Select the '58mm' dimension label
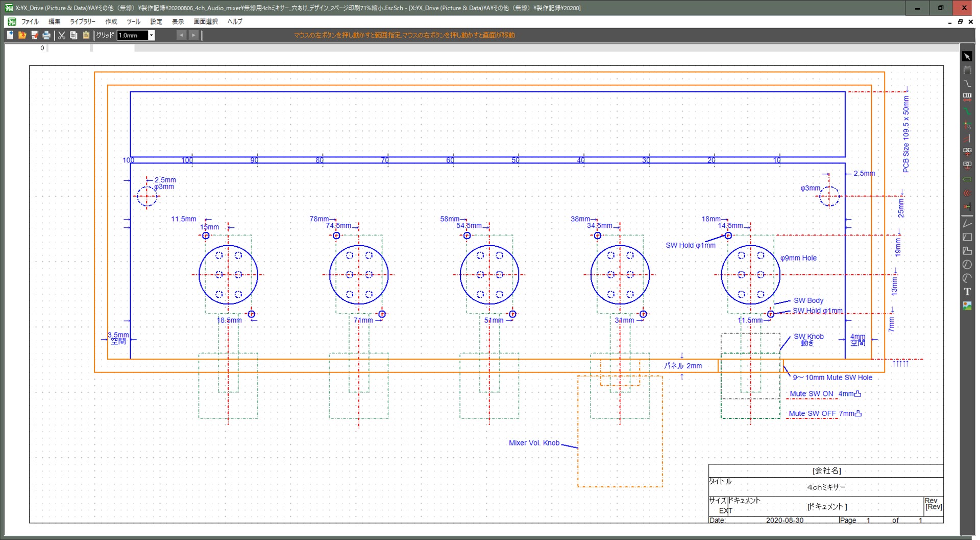The width and height of the screenshot is (980, 540). pyautogui.click(x=450, y=219)
